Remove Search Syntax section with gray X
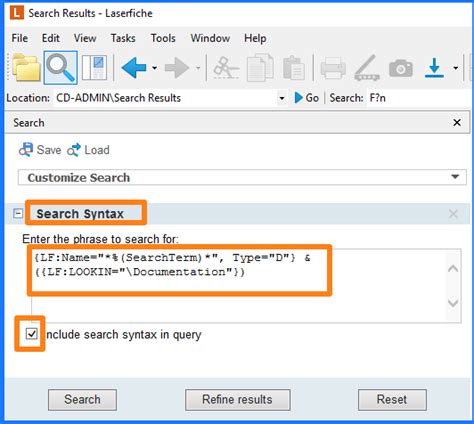Viewport: 474px width, 424px height. click(x=453, y=214)
